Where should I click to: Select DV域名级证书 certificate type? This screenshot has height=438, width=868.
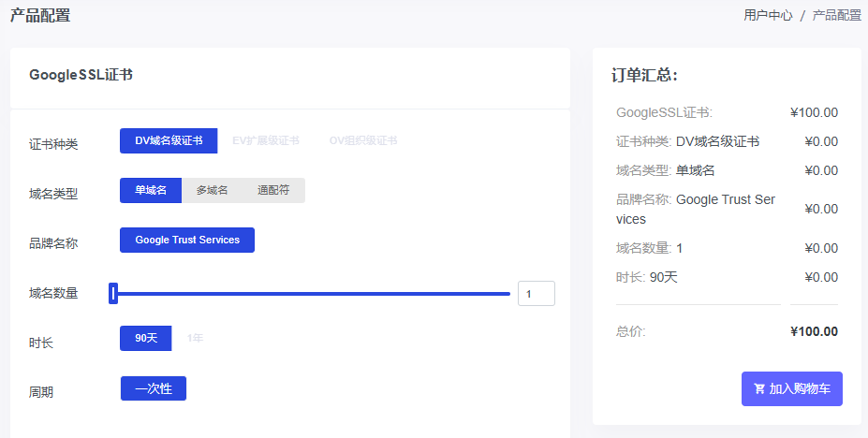[x=169, y=140]
